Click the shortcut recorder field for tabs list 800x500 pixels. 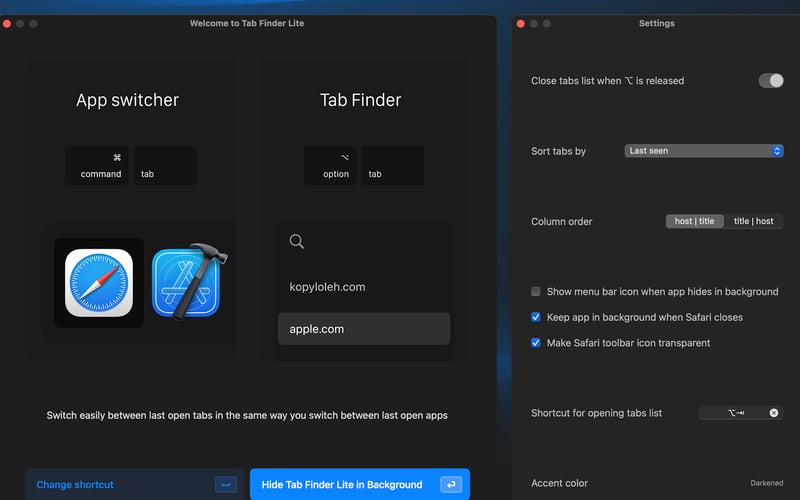pos(741,413)
